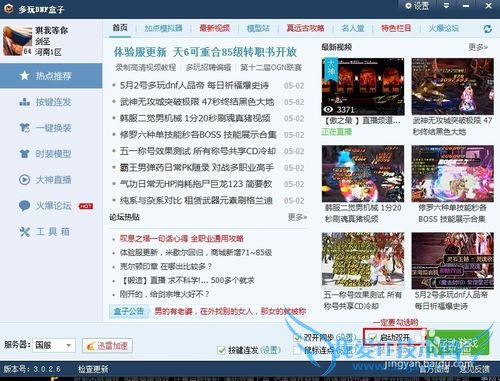500x381 pixels.
Task: Open the red 盒子公告 announcement text
Action: coord(230,311)
